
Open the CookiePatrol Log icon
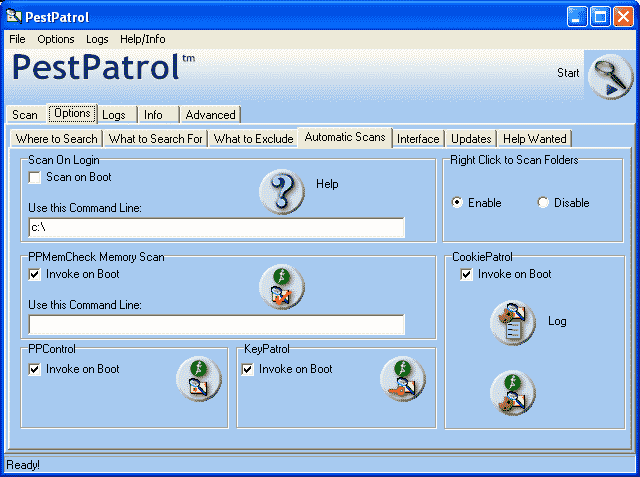(513, 323)
